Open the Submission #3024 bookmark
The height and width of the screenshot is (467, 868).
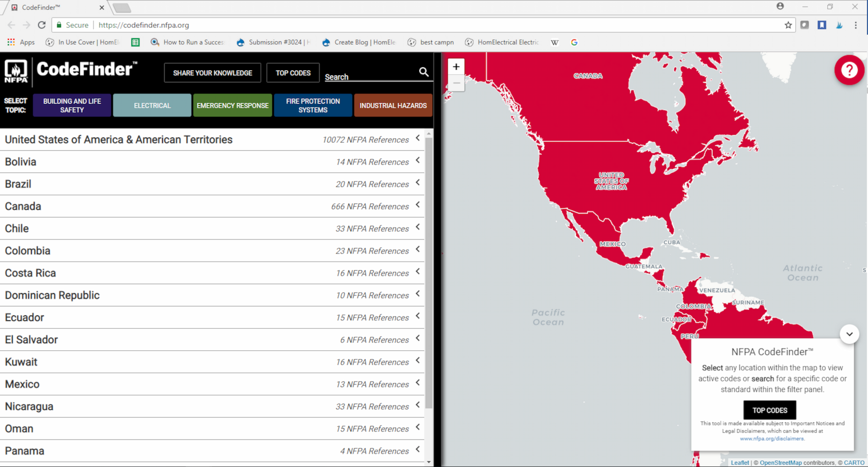tap(274, 42)
